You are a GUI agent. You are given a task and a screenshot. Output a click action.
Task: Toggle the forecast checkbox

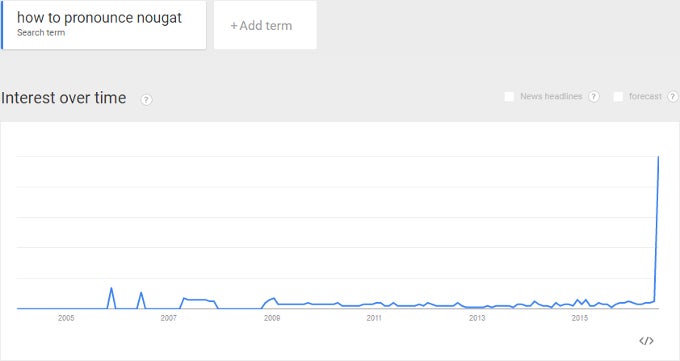[618, 96]
